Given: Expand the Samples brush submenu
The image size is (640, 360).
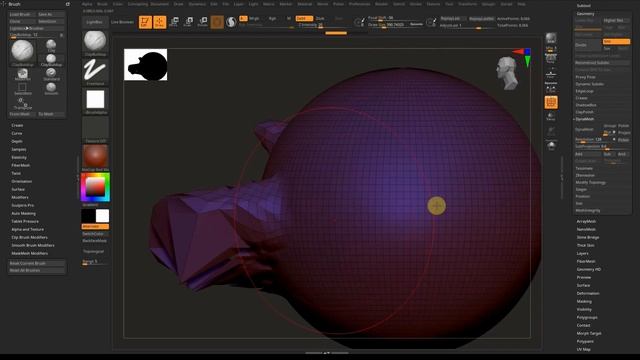Looking at the screenshot, I should tap(19, 149).
